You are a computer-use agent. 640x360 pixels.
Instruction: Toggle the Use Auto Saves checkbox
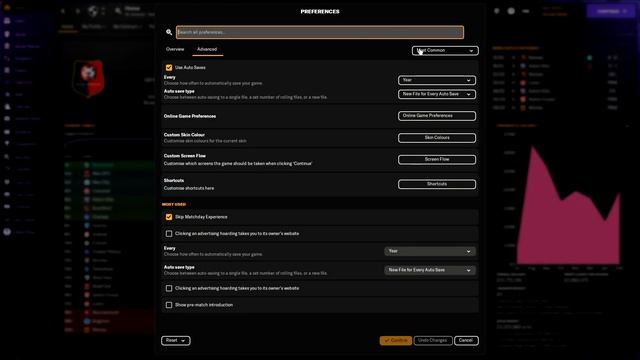pos(169,68)
